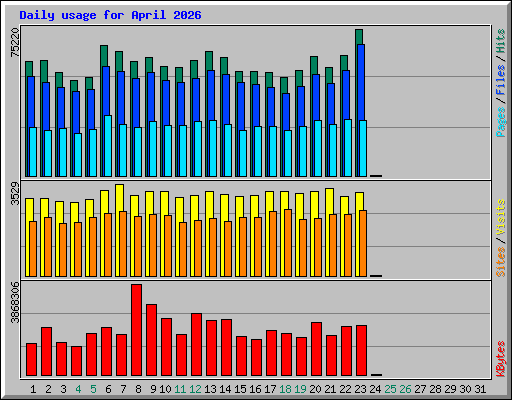The image size is (512, 400).
Task: Click the red 'KBytes' legend label
Action: click(500, 359)
